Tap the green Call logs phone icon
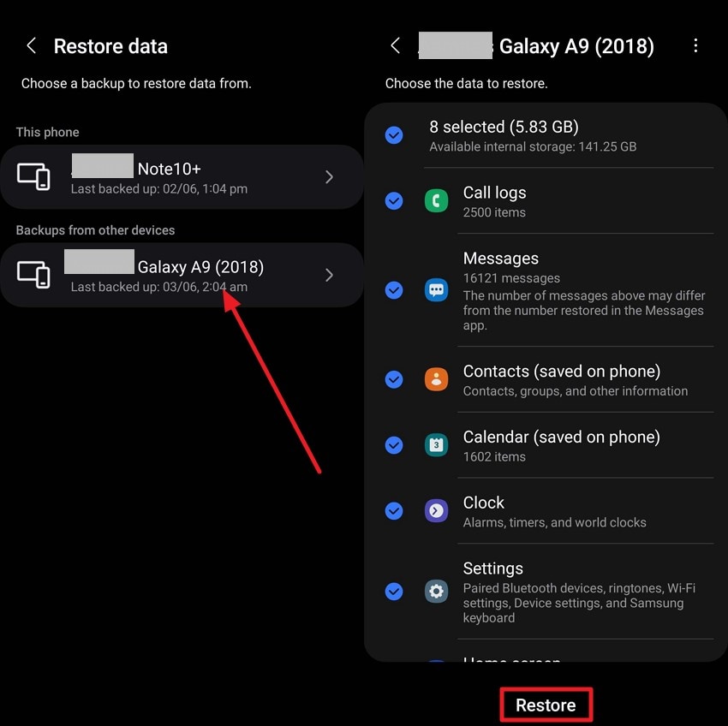This screenshot has height=726, width=728. pos(436,201)
